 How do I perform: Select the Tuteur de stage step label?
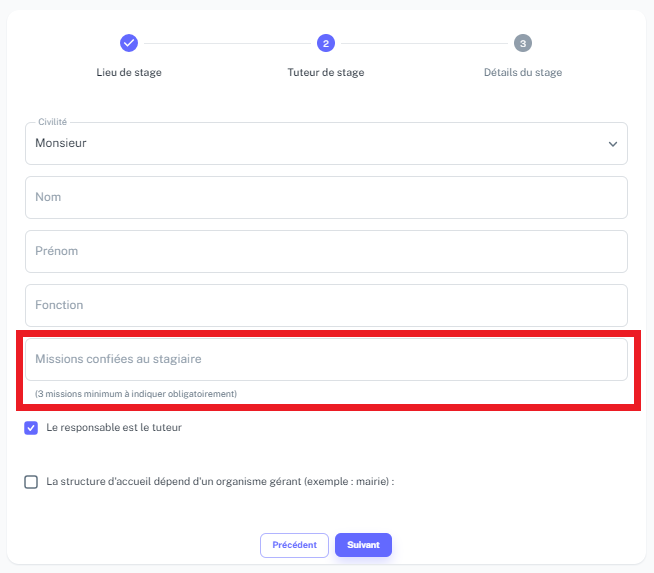[326, 73]
